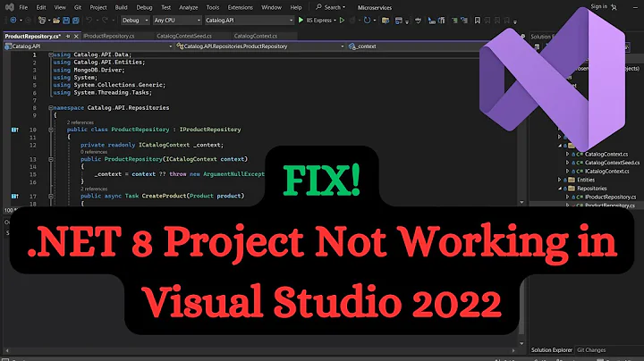Click the Toggle Bookmark icon in toolbar

click(478, 20)
